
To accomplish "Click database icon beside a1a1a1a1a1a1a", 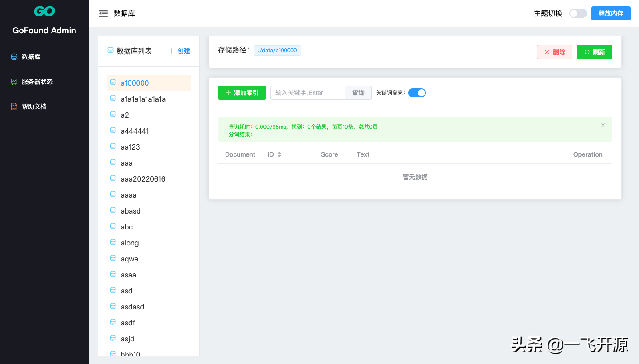I will pyautogui.click(x=113, y=99).
